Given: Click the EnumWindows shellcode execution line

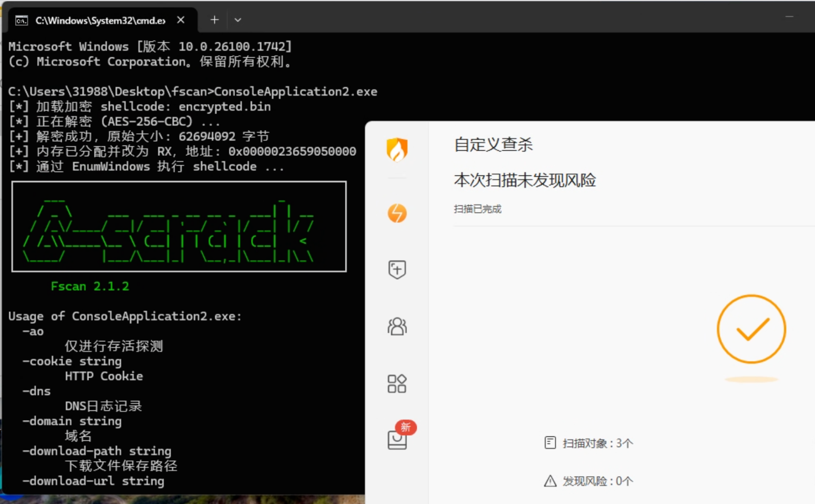Looking at the screenshot, I should click(146, 166).
